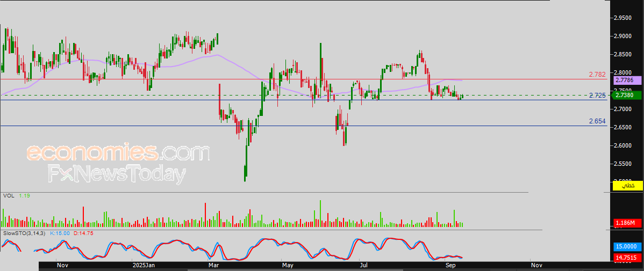
Task: Select the blue 2.725 support level label
Action: [x=597, y=96]
